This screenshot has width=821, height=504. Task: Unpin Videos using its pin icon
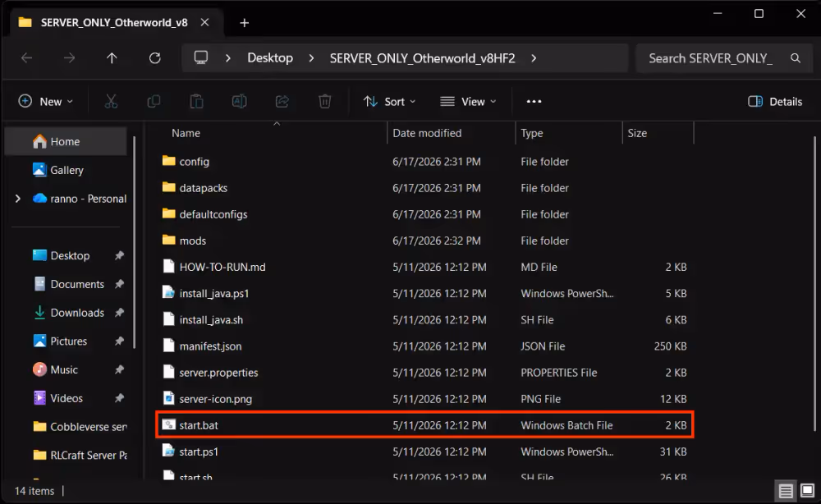click(x=119, y=398)
